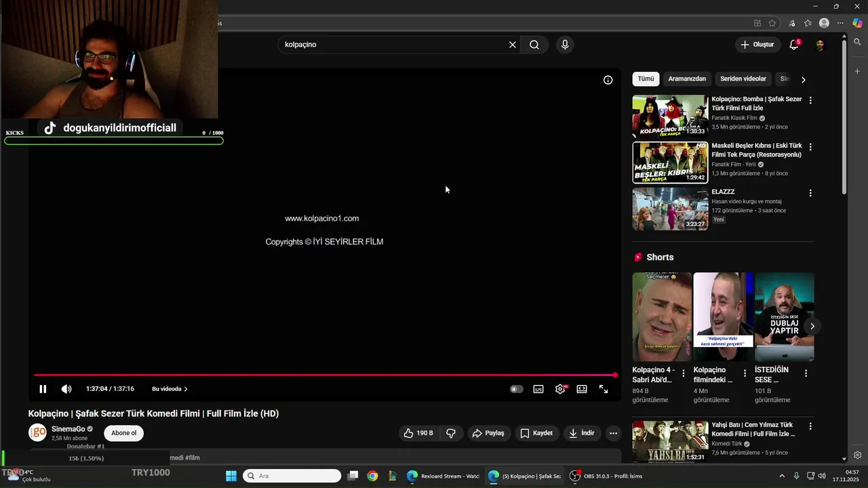Image resolution: width=868 pixels, height=488 pixels.
Task: Focus the 'kolpaçino' search field
Action: tap(393, 45)
